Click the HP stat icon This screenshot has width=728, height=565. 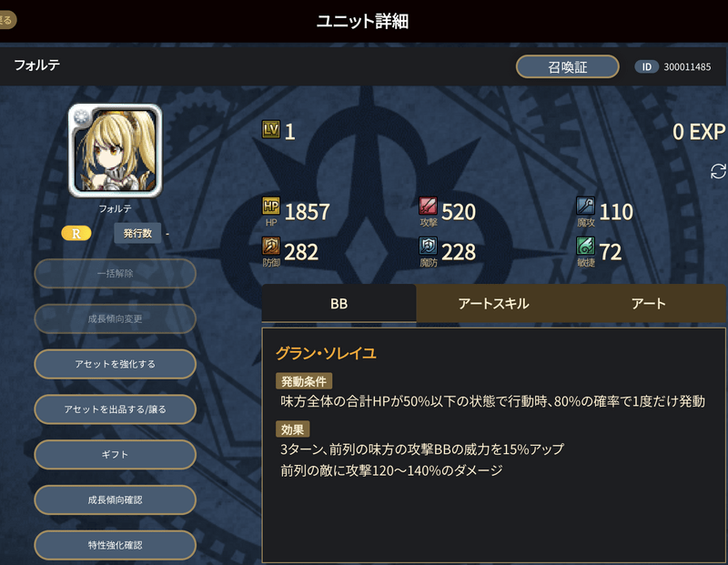271,206
